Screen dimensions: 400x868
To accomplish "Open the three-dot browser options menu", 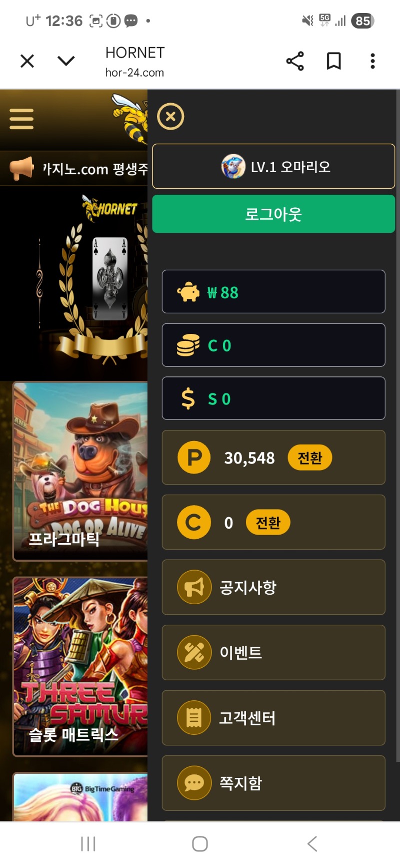I will [372, 61].
